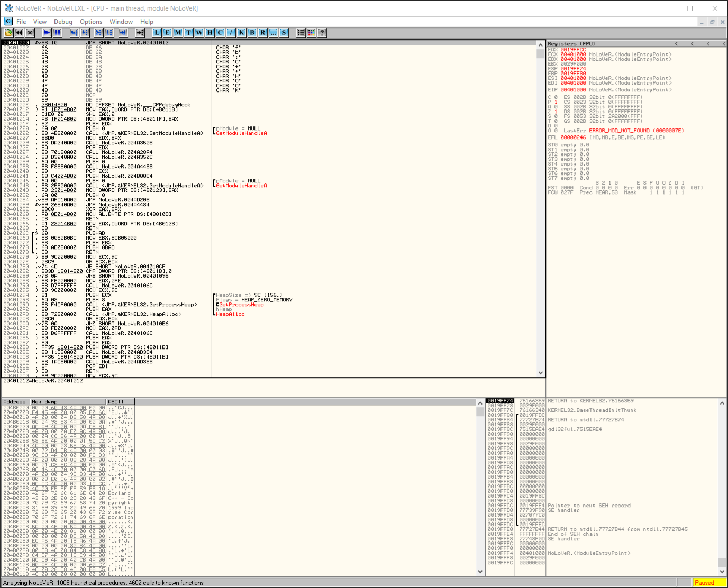Click the Execute till return icon
Screen dimensions: 728x588
(x=122, y=32)
